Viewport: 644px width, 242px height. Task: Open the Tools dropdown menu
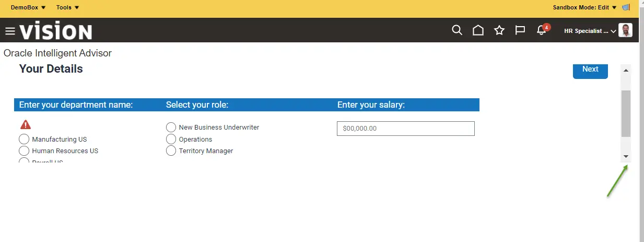[68, 7]
